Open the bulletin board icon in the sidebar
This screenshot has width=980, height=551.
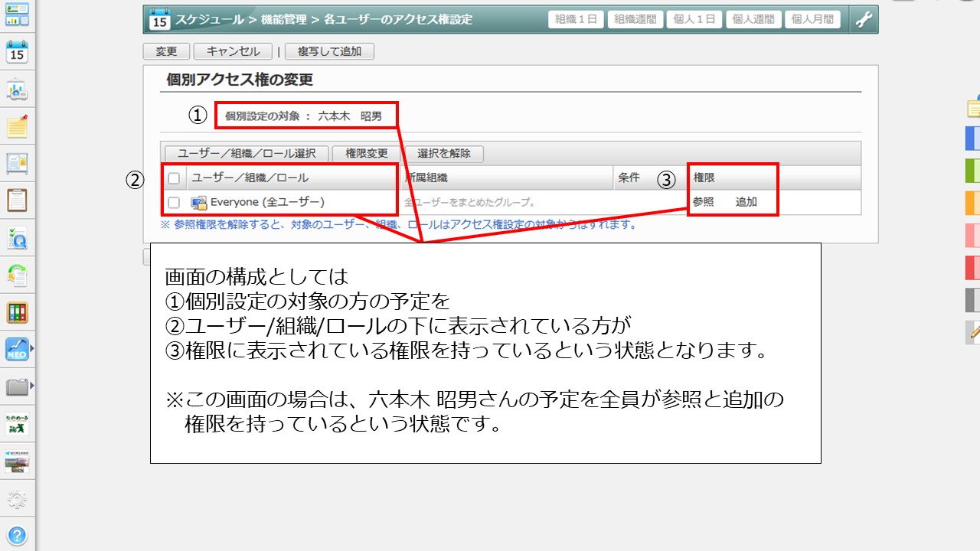(x=17, y=163)
